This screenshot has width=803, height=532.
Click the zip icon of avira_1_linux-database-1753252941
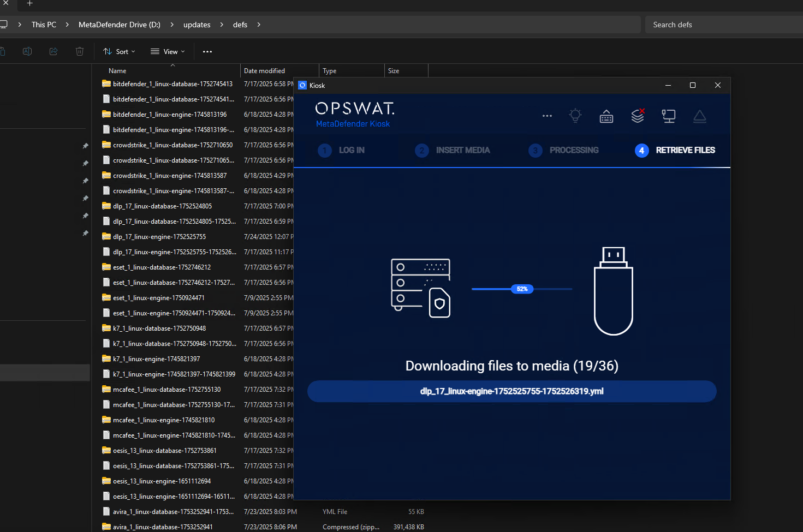pyautogui.click(x=106, y=527)
